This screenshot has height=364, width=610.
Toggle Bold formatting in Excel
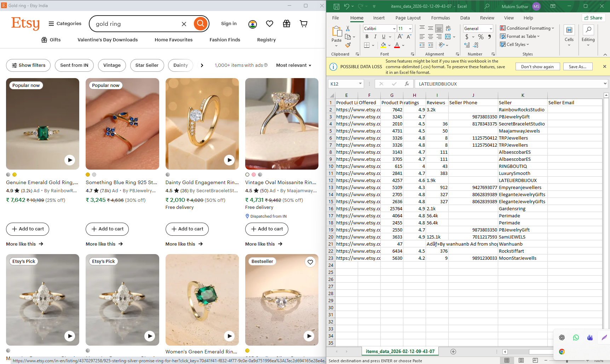[367, 37]
